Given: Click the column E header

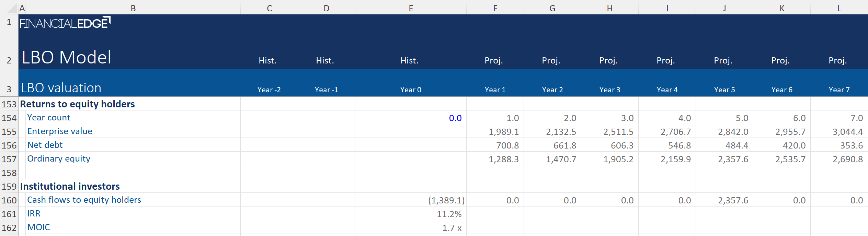Looking at the screenshot, I should point(411,8).
